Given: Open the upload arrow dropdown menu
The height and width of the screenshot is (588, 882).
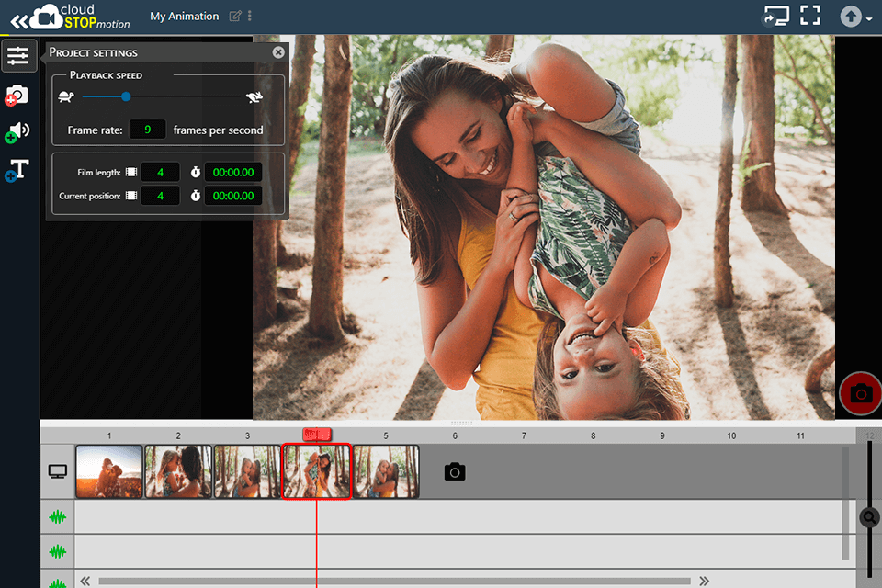Looking at the screenshot, I should [855, 17].
